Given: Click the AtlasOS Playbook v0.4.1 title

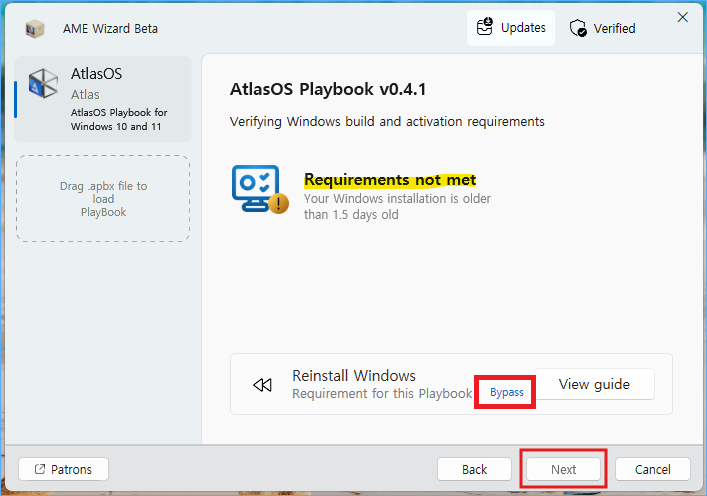Looking at the screenshot, I should coord(328,89).
